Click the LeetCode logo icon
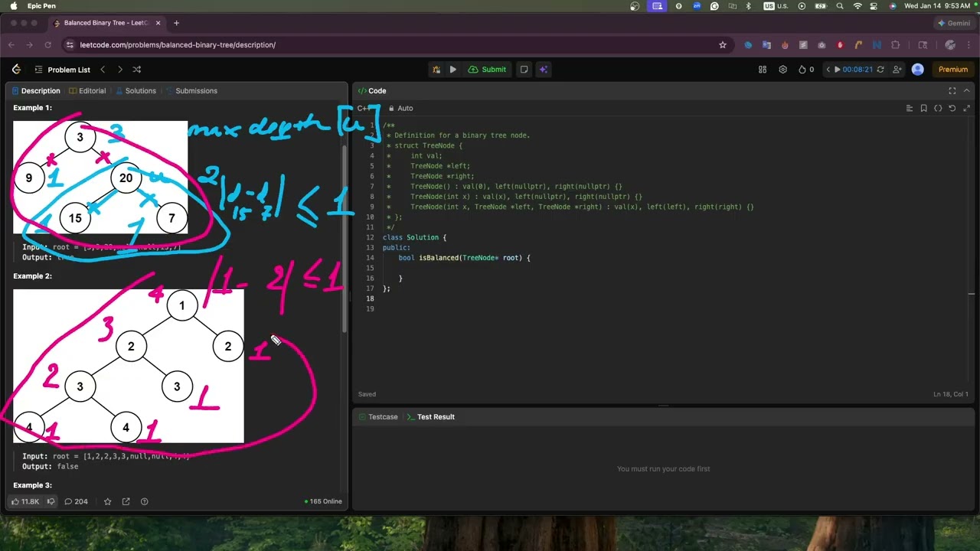This screenshot has width=980, height=551. [16, 70]
